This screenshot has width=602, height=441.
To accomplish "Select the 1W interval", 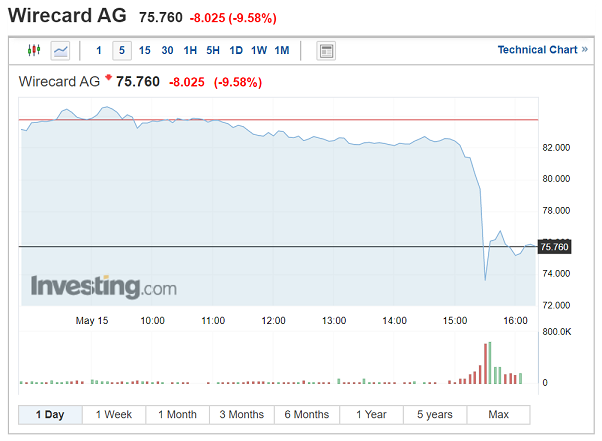I will pos(259,50).
